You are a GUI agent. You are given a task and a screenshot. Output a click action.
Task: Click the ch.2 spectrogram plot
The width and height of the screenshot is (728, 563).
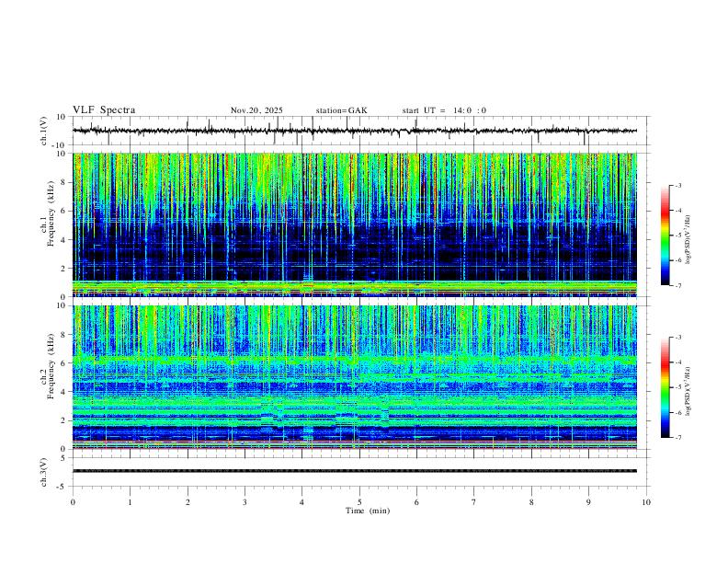tap(355, 377)
